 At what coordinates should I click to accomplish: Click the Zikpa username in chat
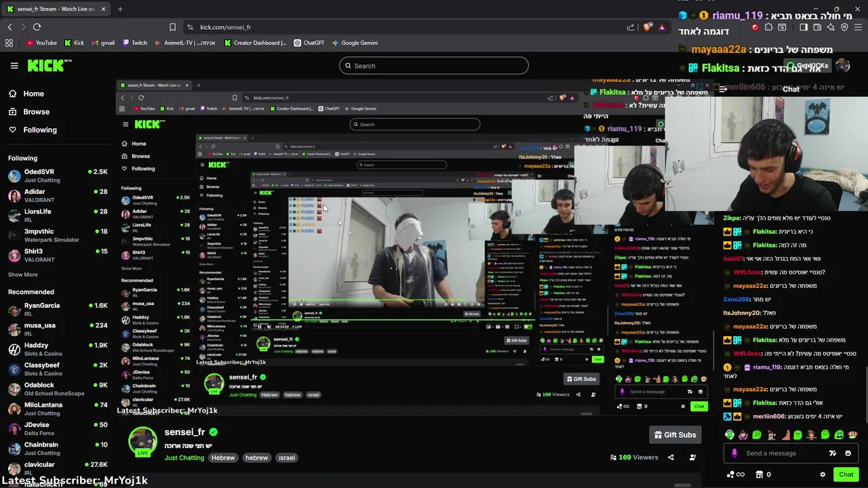[x=731, y=218]
